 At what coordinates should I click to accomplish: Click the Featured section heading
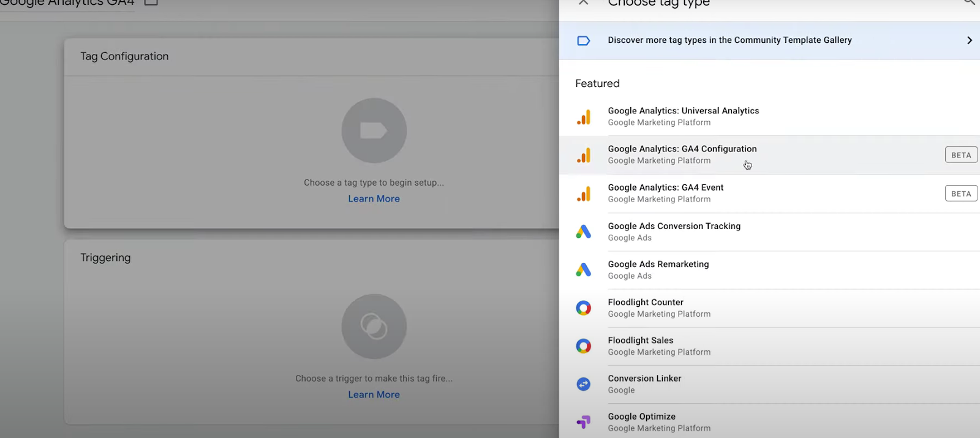point(597,83)
